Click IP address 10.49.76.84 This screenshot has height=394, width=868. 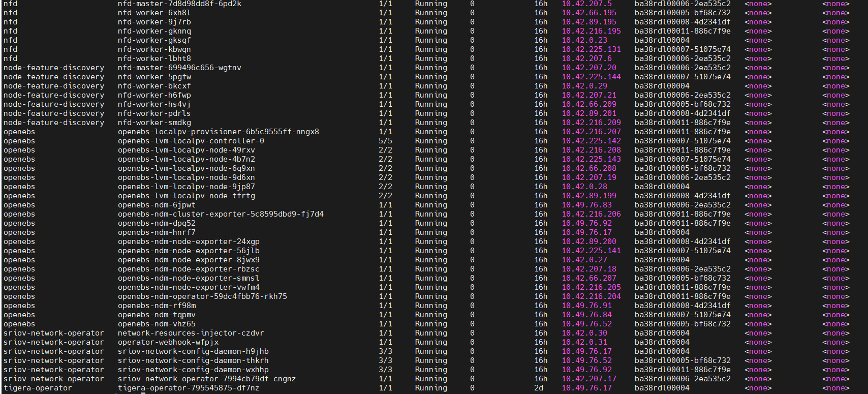pyautogui.click(x=587, y=315)
